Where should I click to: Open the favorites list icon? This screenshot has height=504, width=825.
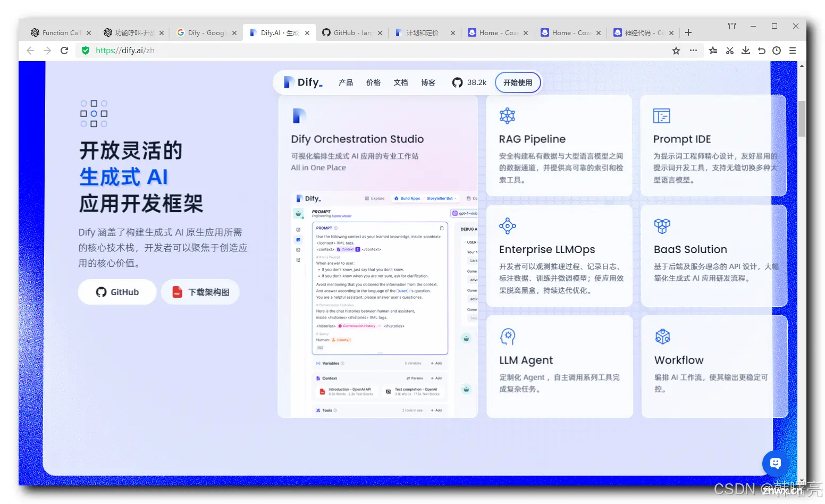click(713, 51)
